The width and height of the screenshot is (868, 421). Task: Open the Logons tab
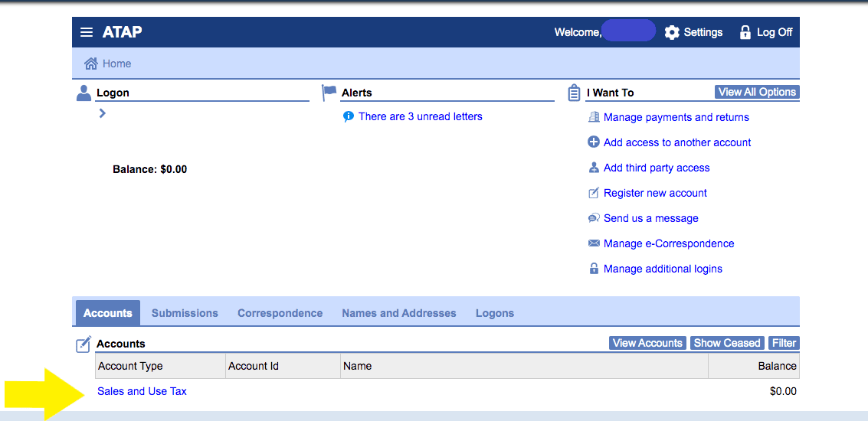495,313
